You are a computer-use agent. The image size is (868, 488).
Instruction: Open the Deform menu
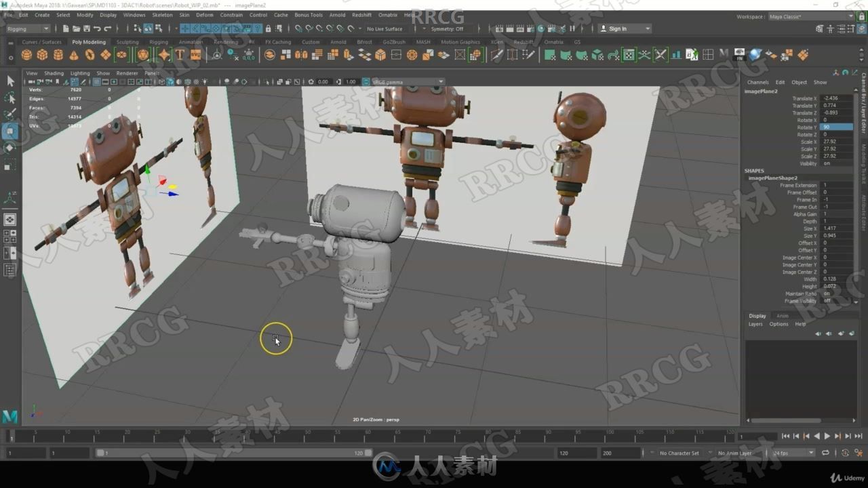click(x=204, y=14)
